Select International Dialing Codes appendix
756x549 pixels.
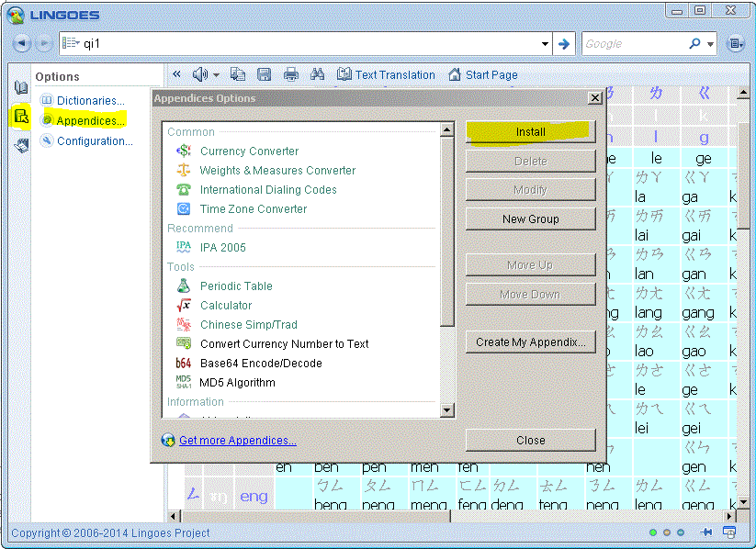(x=268, y=189)
